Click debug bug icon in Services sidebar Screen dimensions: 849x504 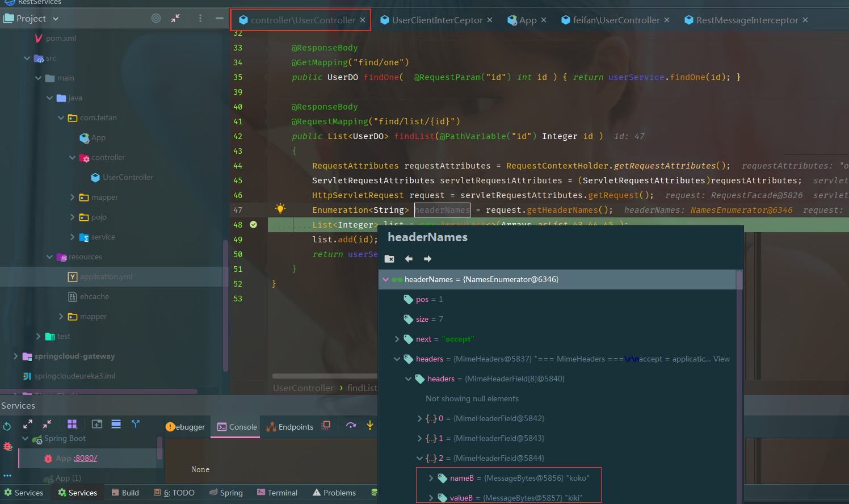pos(7,446)
